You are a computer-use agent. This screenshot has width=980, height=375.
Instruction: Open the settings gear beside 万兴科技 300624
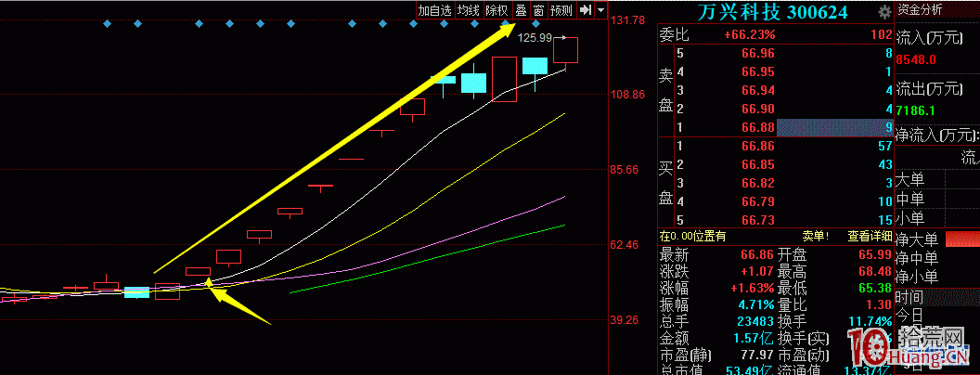tap(884, 12)
